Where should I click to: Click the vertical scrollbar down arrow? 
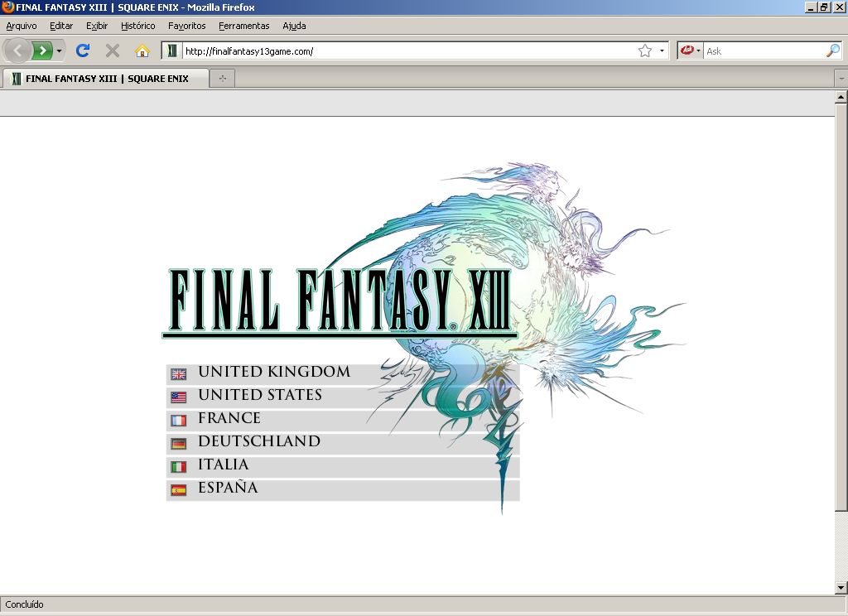[x=841, y=588]
